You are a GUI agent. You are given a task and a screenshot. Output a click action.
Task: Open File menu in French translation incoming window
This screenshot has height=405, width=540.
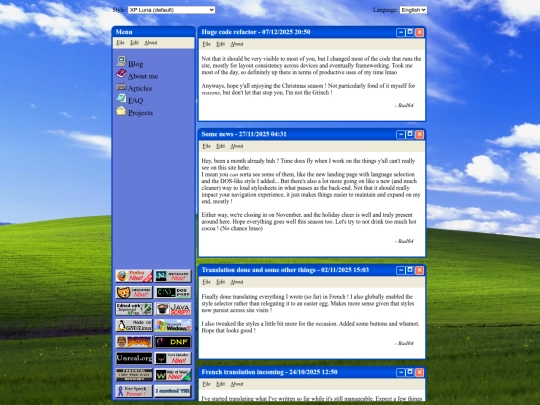pos(206,384)
